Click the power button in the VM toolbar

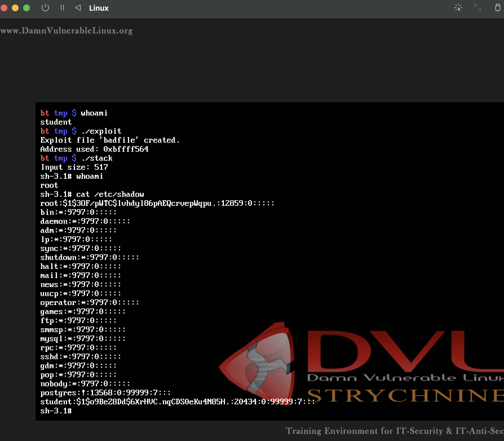click(x=45, y=8)
